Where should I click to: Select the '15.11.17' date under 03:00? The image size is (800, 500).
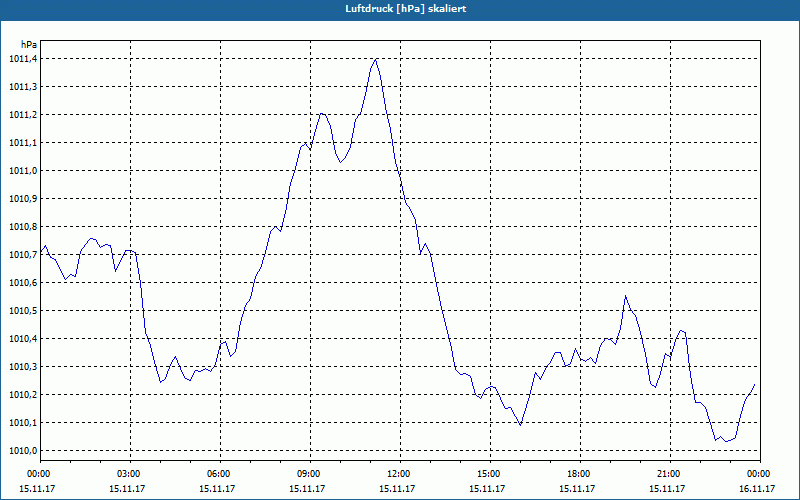[127, 489]
